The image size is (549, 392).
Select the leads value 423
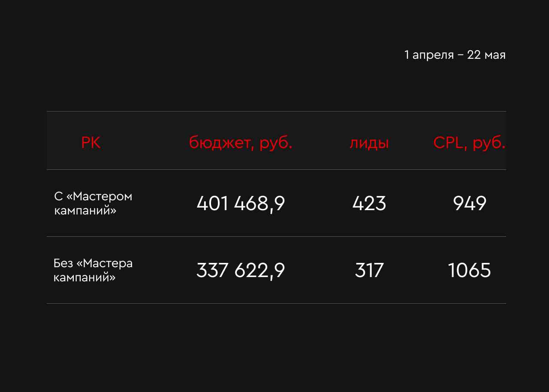click(369, 203)
